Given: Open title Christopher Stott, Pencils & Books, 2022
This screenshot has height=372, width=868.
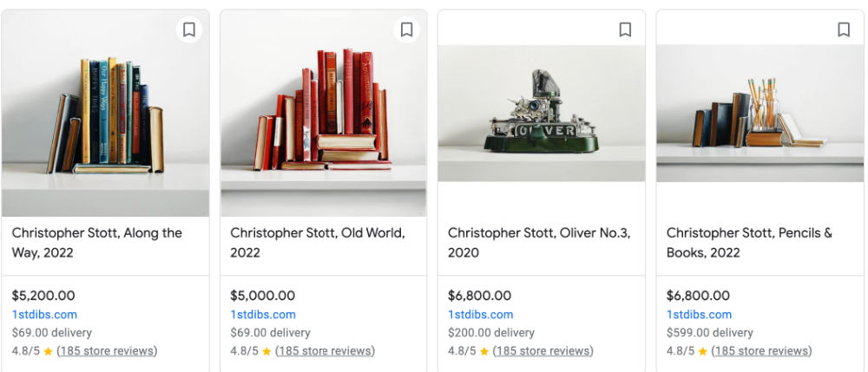Looking at the screenshot, I should [749, 243].
